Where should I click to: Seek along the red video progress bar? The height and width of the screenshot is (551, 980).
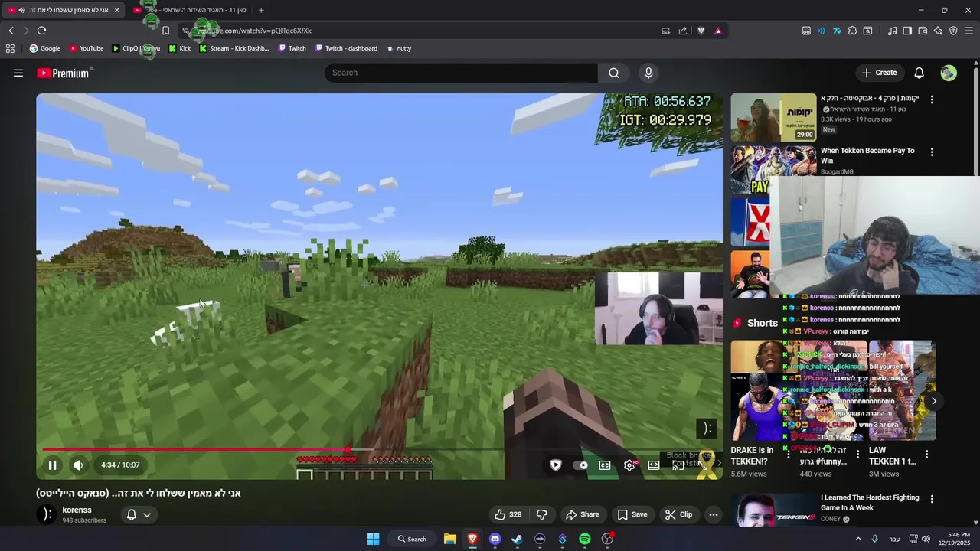(x=195, y=450)
